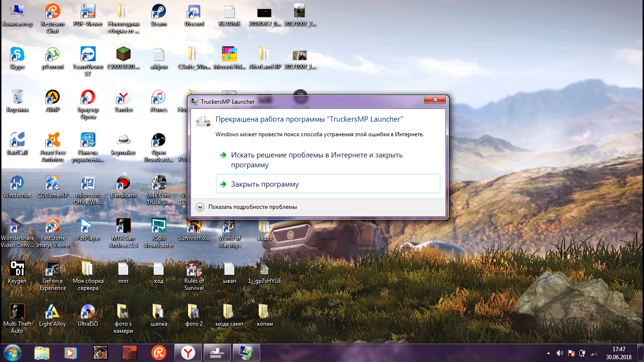Select the Minecraft 1500038301 file icon
The height and width of the screenshot is (362, 644).
[123, 58]
